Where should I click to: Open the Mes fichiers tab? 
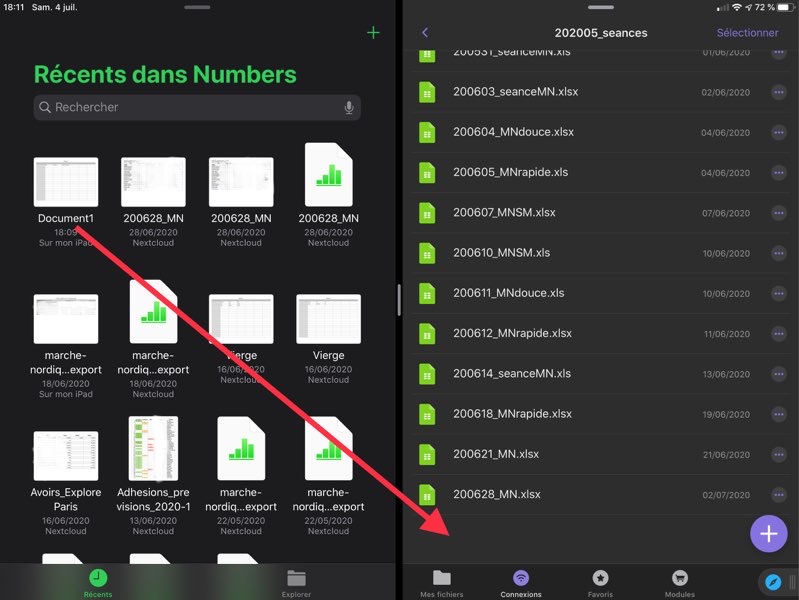(442, 583)
